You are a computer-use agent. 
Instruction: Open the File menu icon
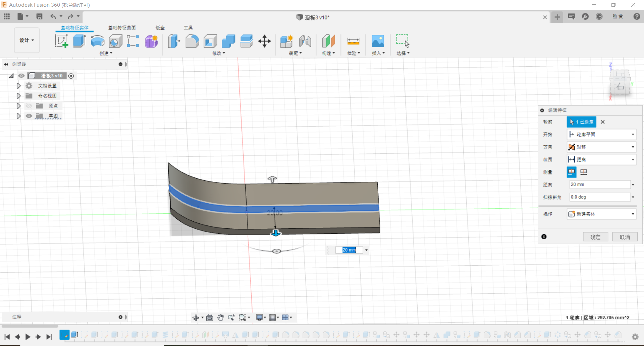(20, 16)
